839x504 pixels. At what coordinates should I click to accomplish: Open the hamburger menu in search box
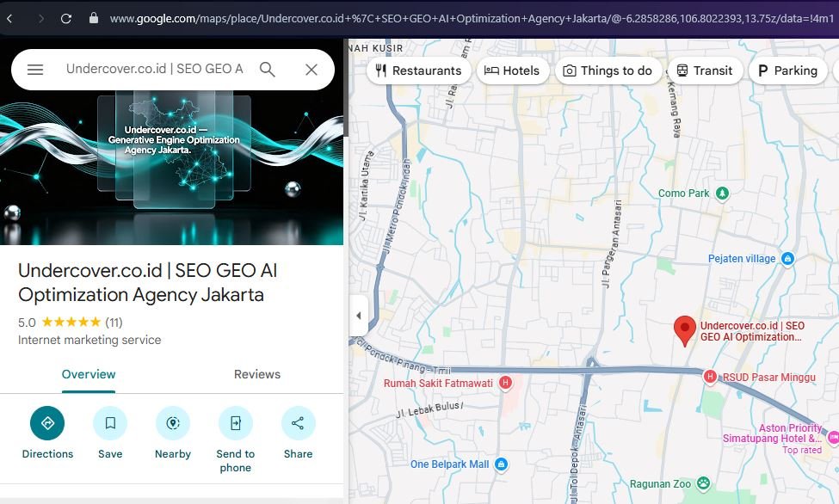(35, 70)
